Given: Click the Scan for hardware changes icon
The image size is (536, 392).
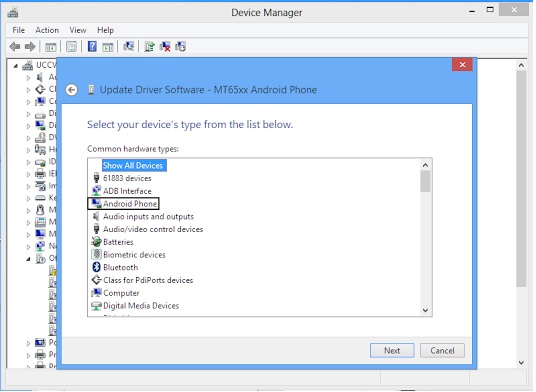Looking at the screenshot, I should (x=129, y=46).
